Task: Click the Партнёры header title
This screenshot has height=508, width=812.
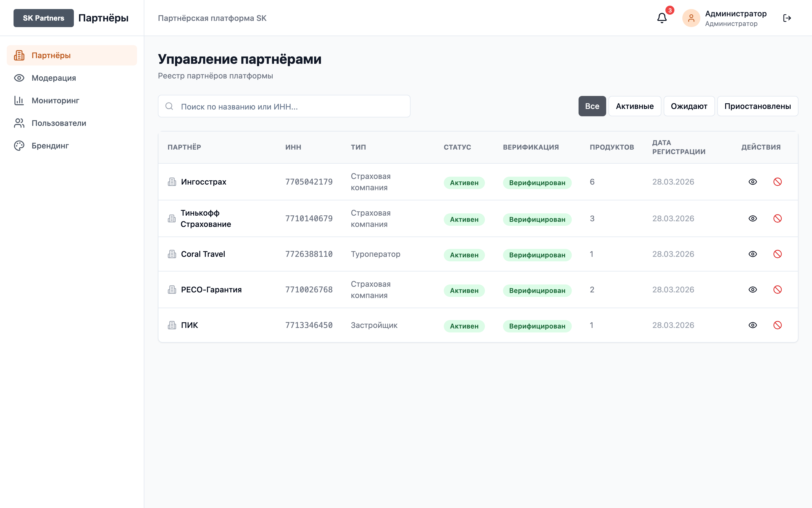Action: click(x=103, y=18)
